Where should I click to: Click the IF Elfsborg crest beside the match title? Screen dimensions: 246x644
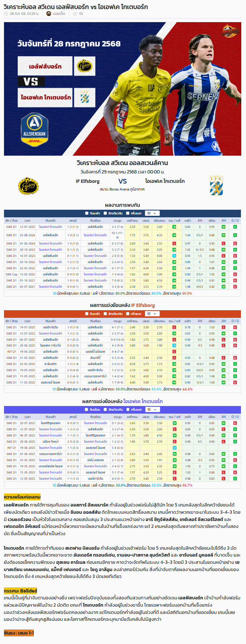click(29, 186)
